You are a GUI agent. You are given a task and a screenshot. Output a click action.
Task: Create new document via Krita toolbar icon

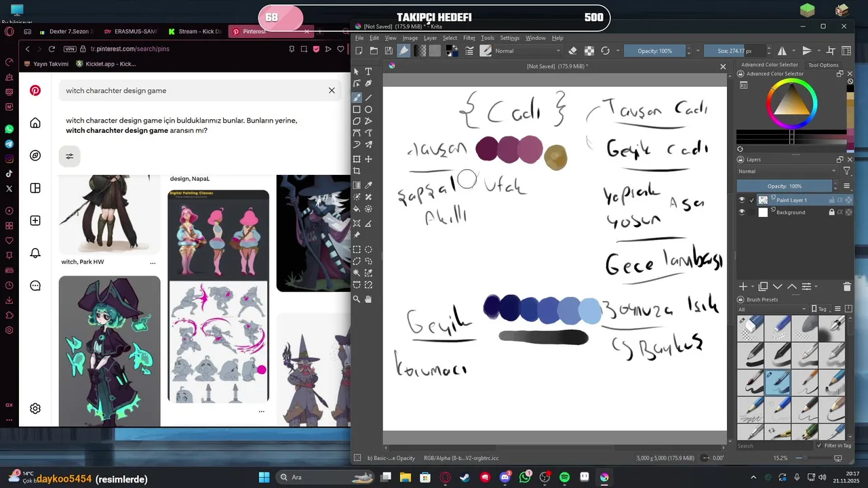point(359,51)
